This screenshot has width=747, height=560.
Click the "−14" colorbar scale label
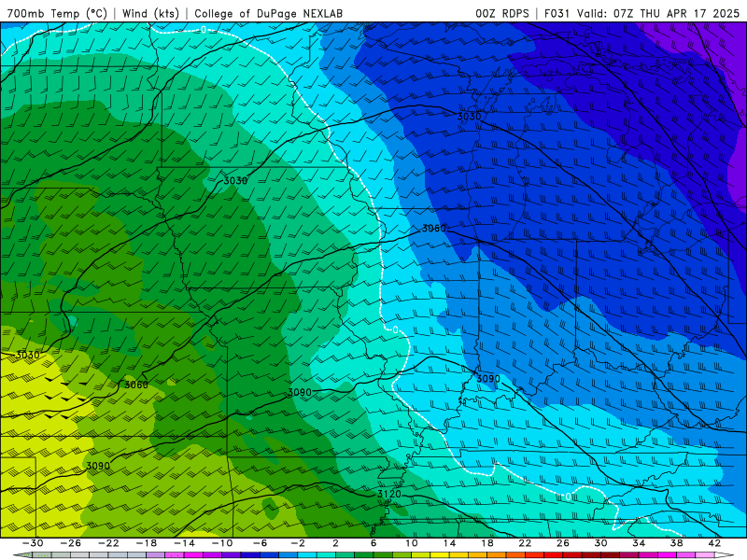(184, 543)
